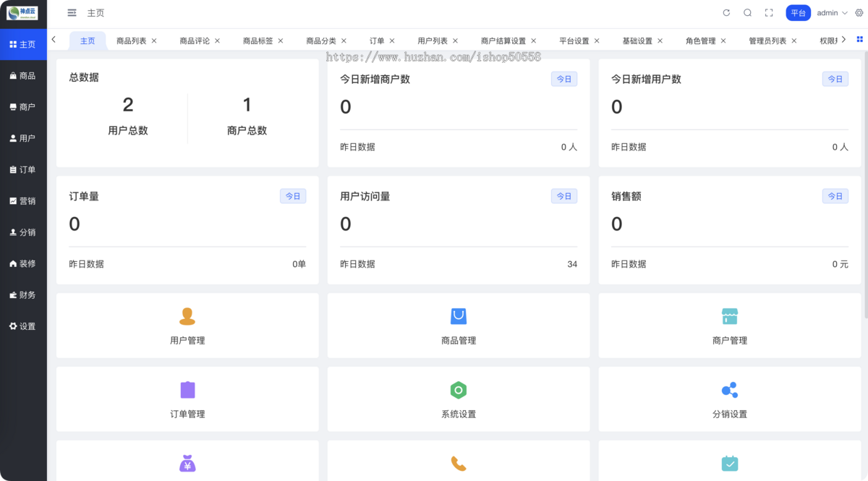Switch to 用户列表 tab
Image resolution: width=868 pixels, height=481 pixels.
pyautogui.click(x=433, y=41)
